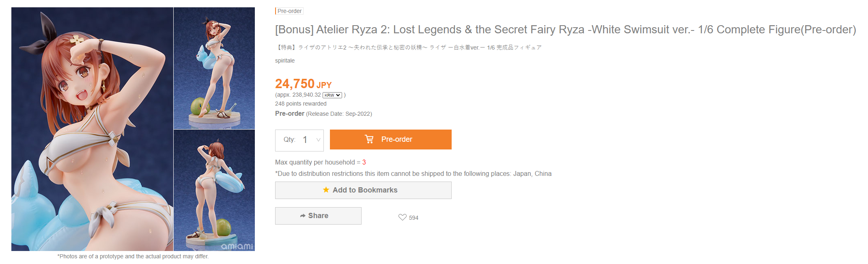Viewport: 868px width, 264px height.
Task: Click the 24,750 JPY price
Action: (x=303, y=84)
